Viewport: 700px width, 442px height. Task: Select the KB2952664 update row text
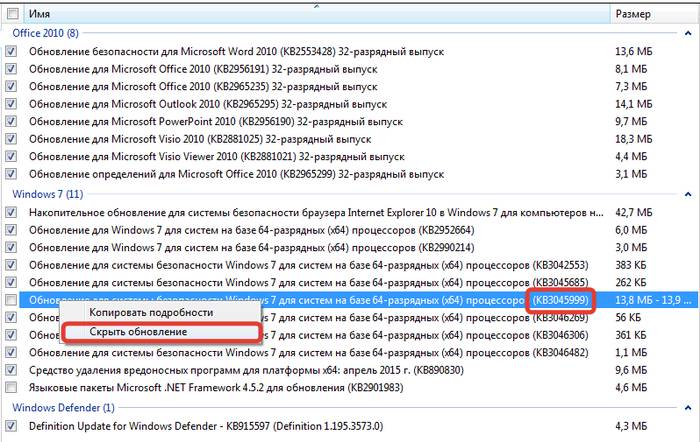point(251,230)
